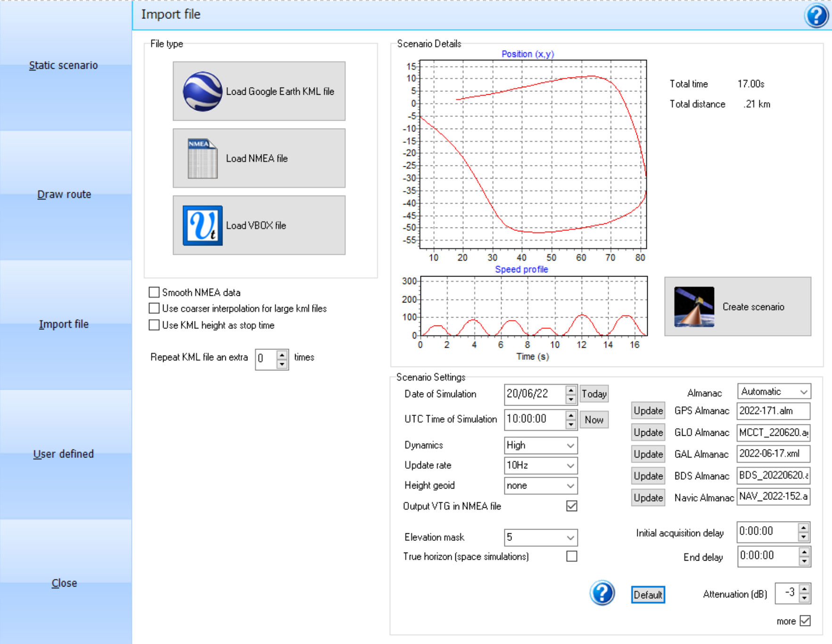Click Create scenario button label
Viewport: 832px width, 644px height.
click(753, 307)
